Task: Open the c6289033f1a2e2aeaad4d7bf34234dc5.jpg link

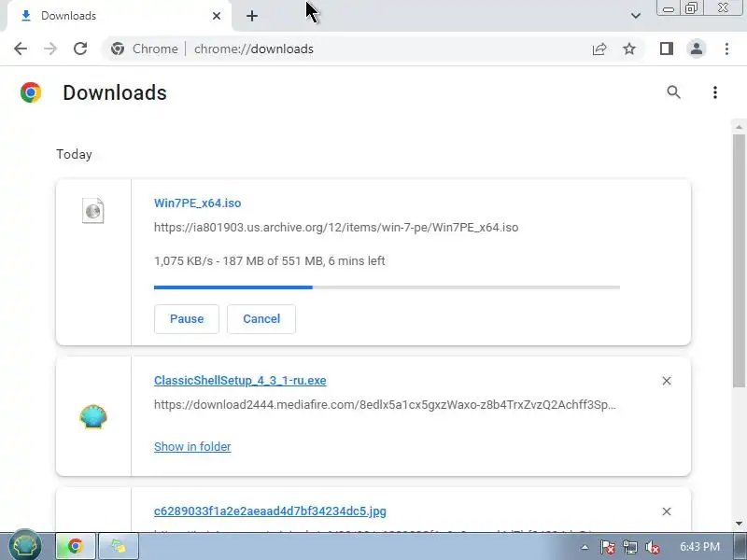Action: 270,511
